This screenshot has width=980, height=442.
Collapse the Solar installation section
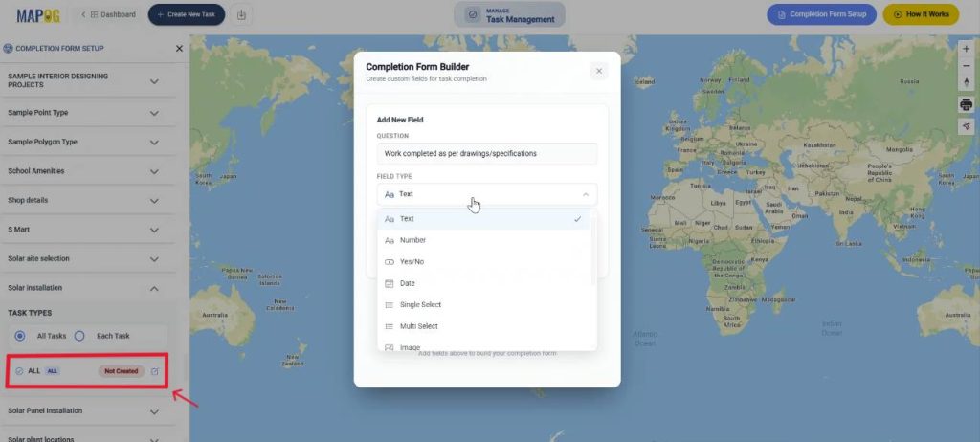click(154, 288)
